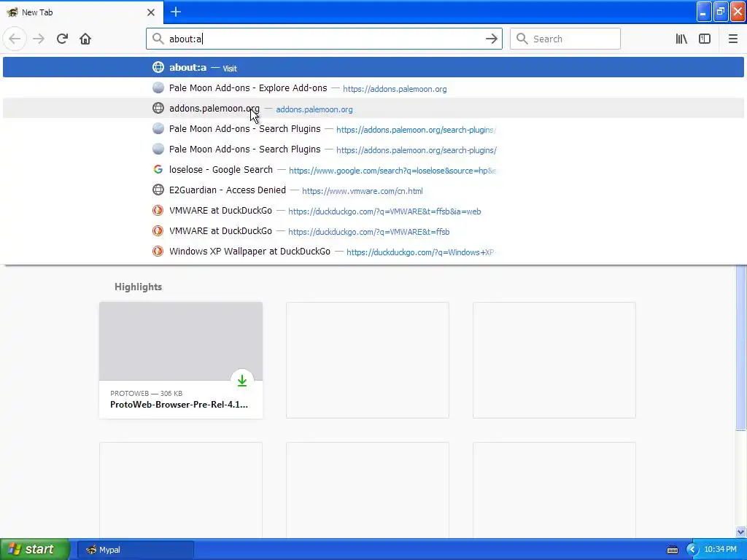Open loselose - Google Search suggestion

pos(373,169)
